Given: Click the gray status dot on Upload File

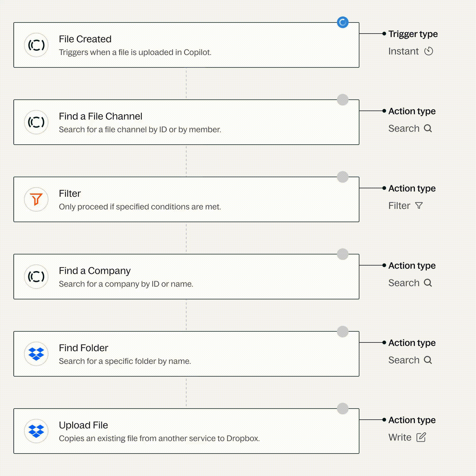Looking at the screenshot, I should click(343, 409).
